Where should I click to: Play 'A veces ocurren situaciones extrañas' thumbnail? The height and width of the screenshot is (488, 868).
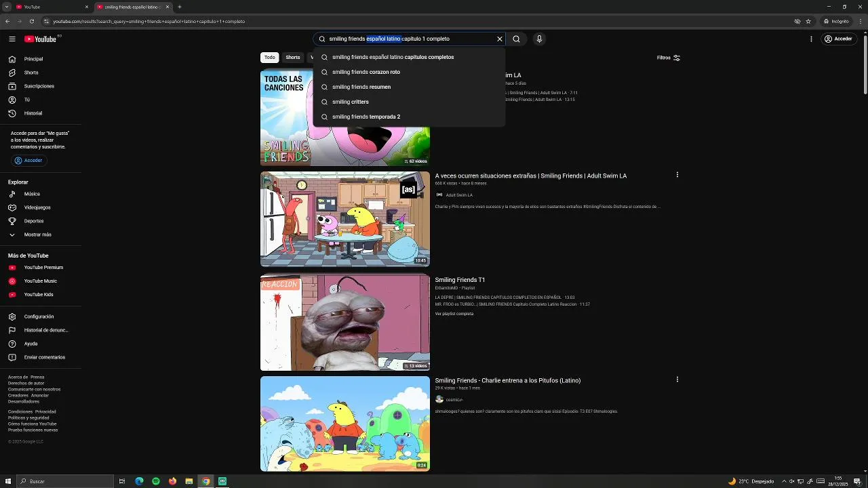345,219
